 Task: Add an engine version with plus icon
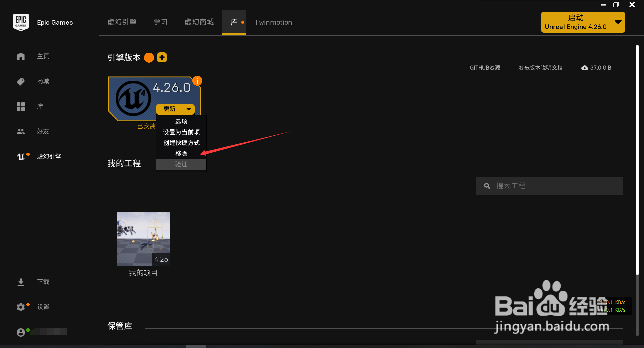pos(162,57)
